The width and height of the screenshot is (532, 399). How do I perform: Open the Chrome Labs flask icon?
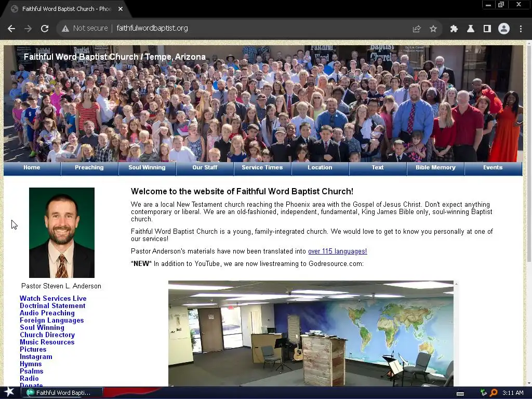point(471,29)
